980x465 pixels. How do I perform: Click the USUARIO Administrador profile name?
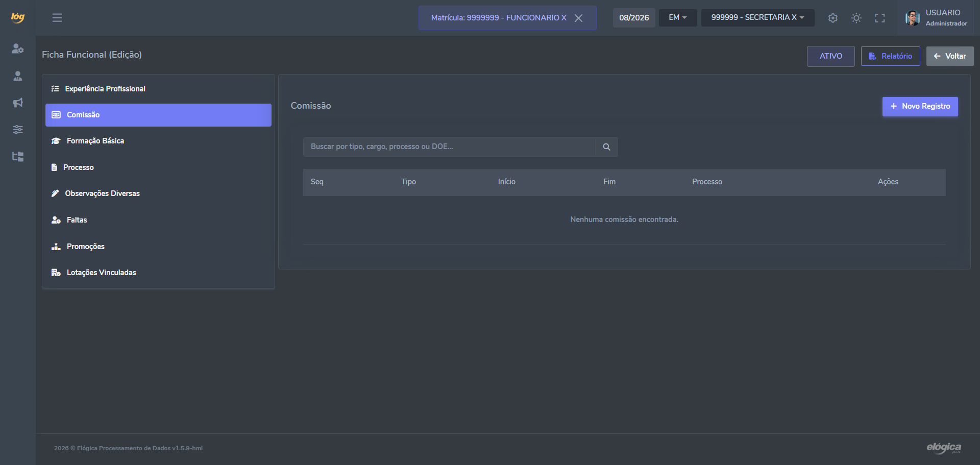tap(946, 18)
